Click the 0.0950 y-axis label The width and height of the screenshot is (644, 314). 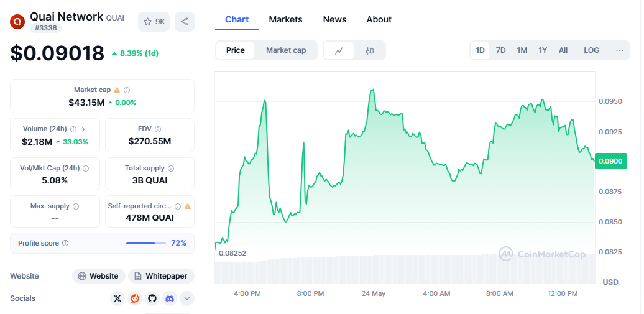click(x=610, y=101)
